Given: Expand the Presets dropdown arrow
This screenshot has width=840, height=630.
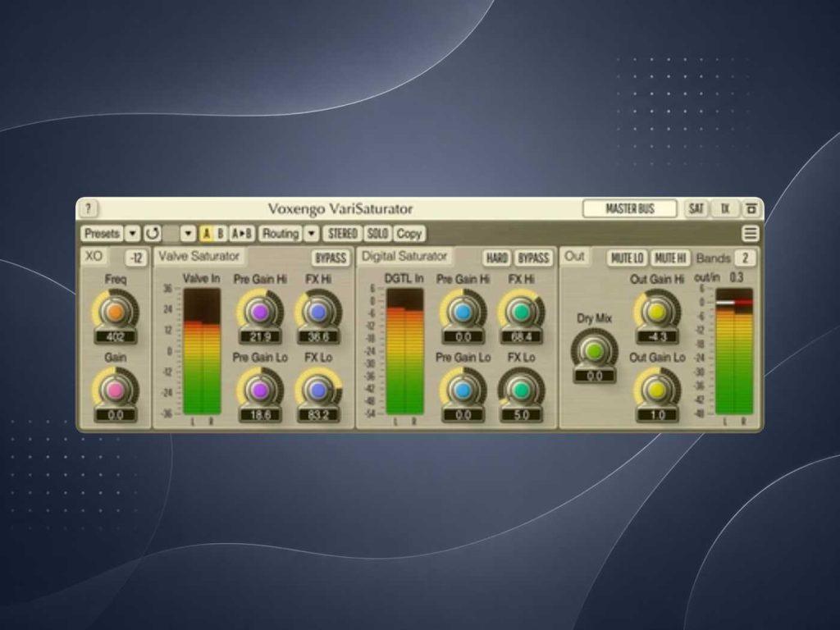Looking at the screenshot, I should [132, 234].
